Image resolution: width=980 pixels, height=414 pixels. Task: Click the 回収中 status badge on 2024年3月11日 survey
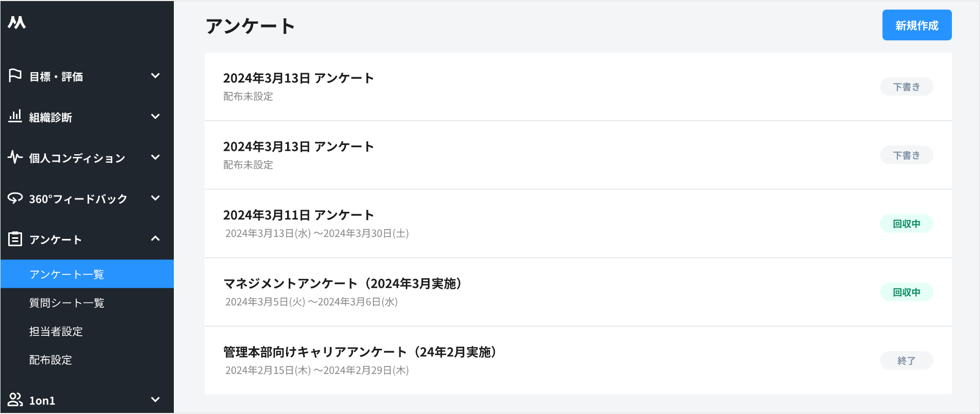point(907,223)
